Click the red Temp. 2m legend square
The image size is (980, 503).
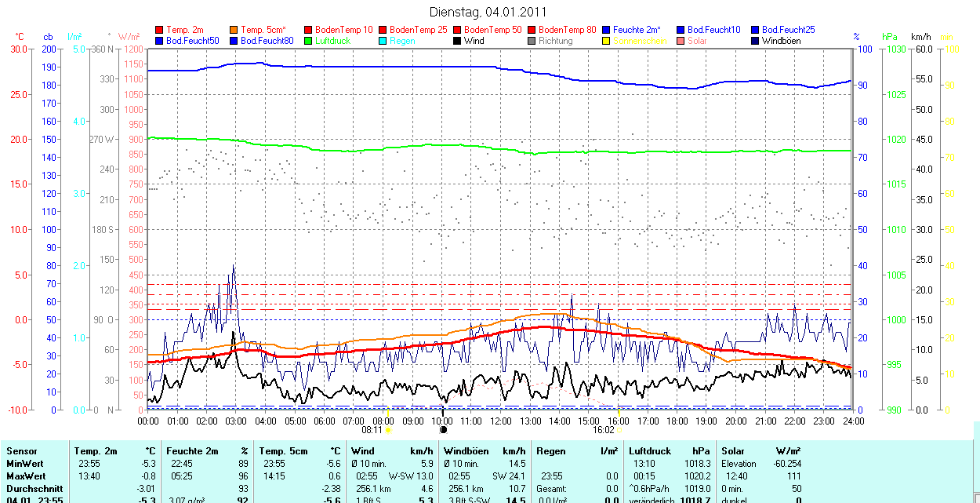click(160, 30)
